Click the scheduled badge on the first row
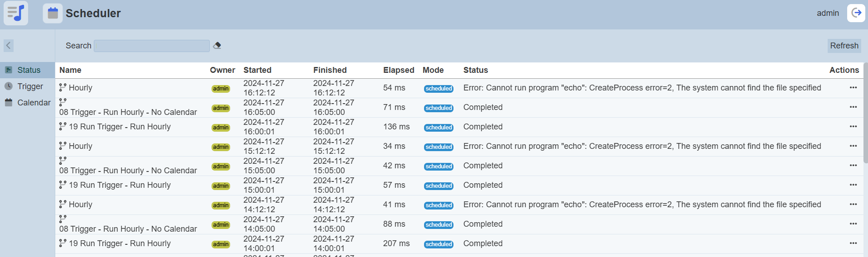The height and width of the screenshot is (257, 868). [439, 89]
